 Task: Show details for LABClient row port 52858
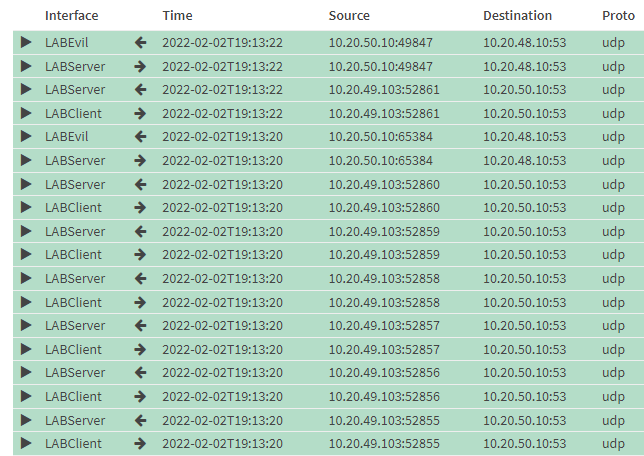(26, 302)
